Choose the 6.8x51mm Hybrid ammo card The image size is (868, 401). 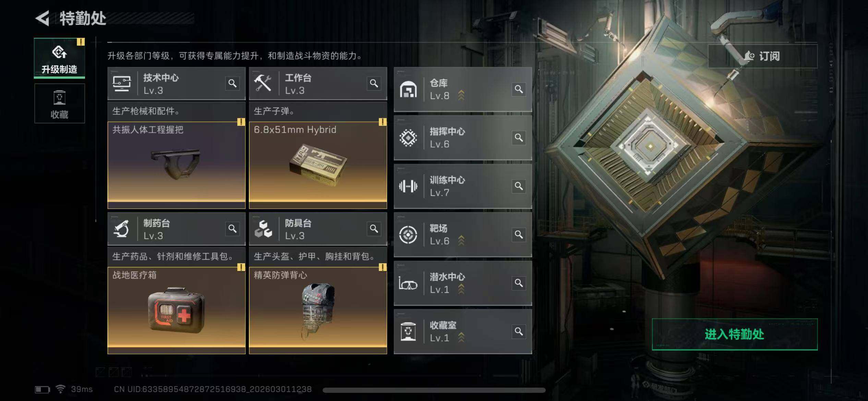pyautogui.click(x=318, y=165)
